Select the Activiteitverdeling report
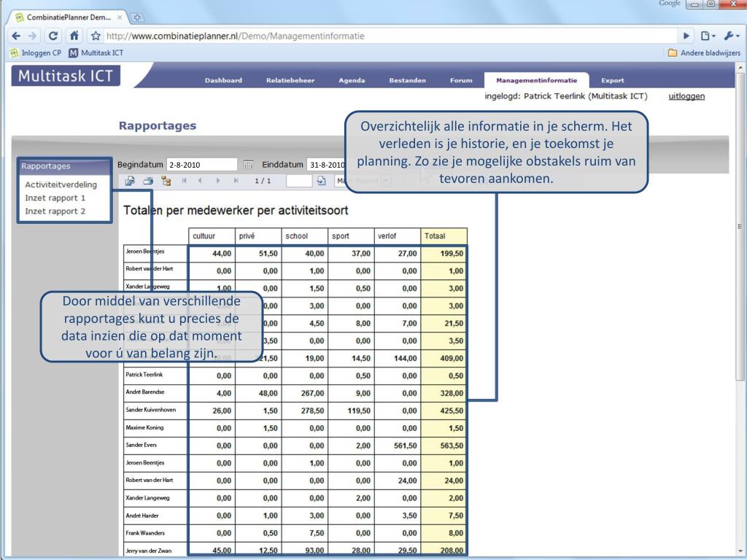This screenshot has width=747, height=560. coord(61,184)
